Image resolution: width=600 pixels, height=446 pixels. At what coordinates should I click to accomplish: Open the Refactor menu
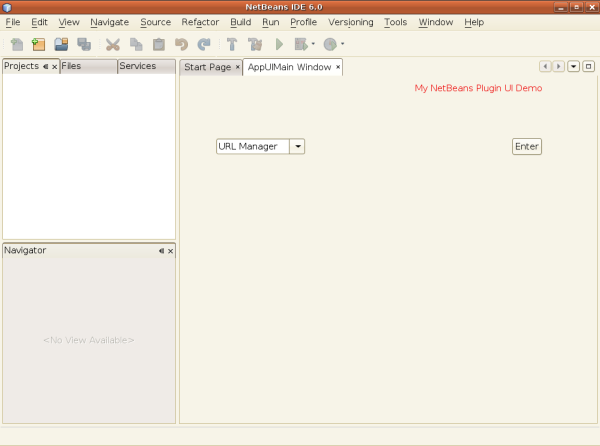(200, 22)
